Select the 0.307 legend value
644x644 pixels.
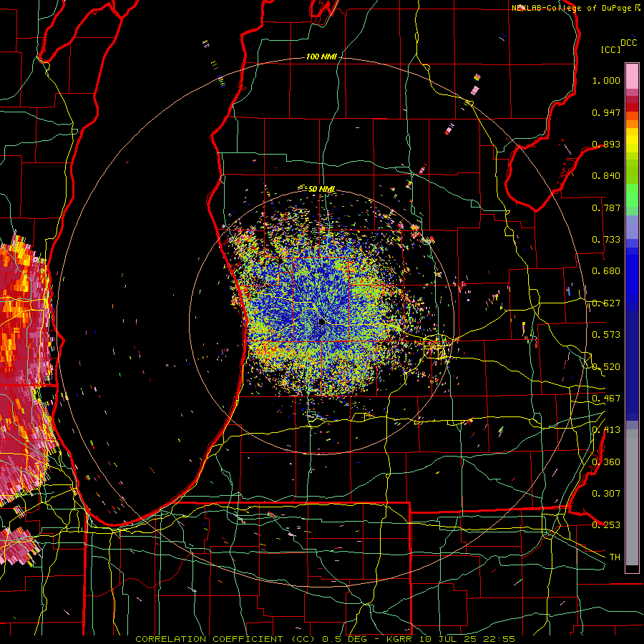(x=606, y=494)
